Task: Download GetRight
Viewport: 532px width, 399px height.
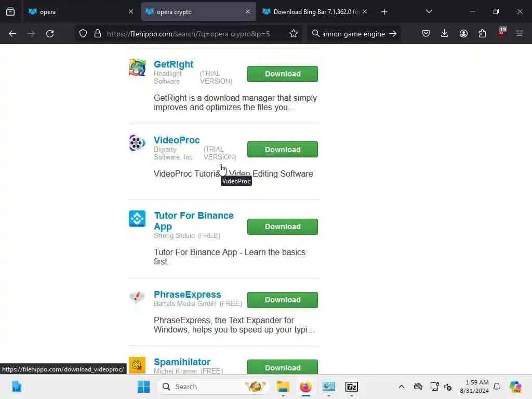Action: coord(282,74)
